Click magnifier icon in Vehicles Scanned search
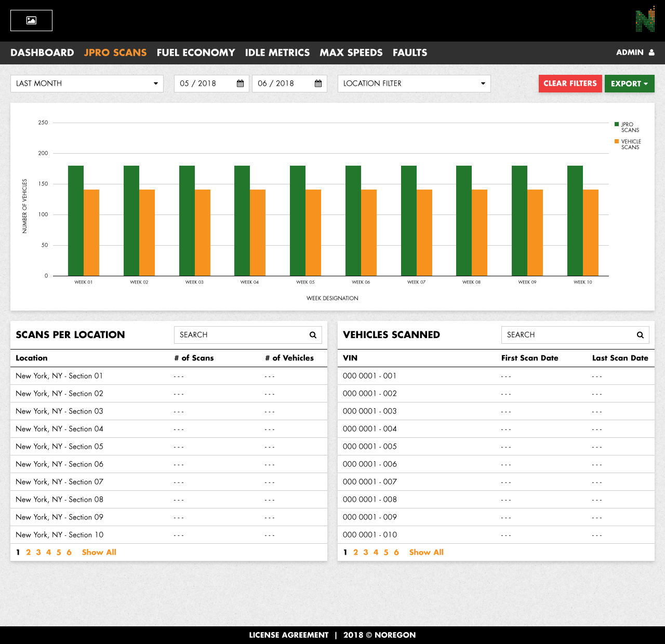This screenshot has height=644, width=665. [640, 335]
